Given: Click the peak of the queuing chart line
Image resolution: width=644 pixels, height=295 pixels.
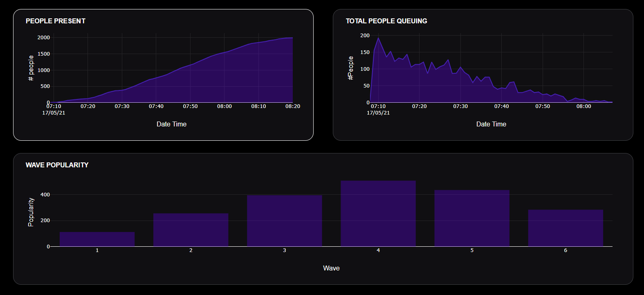Looking at the screenshot, I should click(x=378, y=38).
